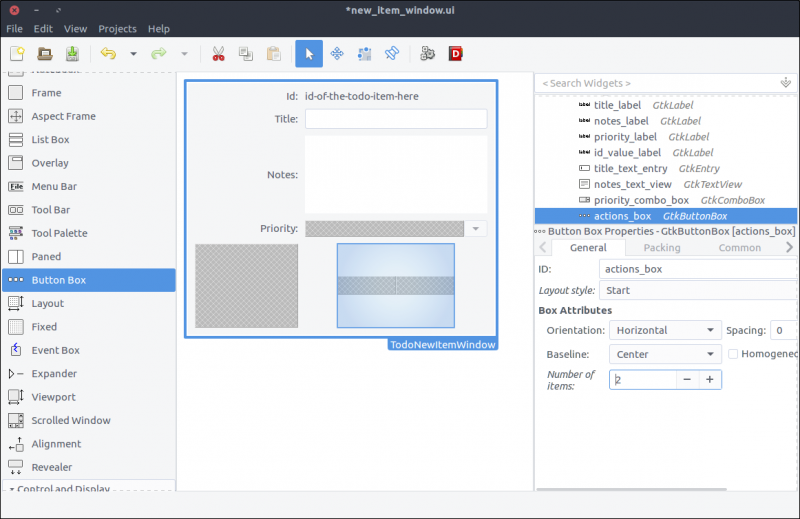This screenshot has height=519, width=800.
Task: Click the red Devhelp icon
Action: [x=456, y=54]
